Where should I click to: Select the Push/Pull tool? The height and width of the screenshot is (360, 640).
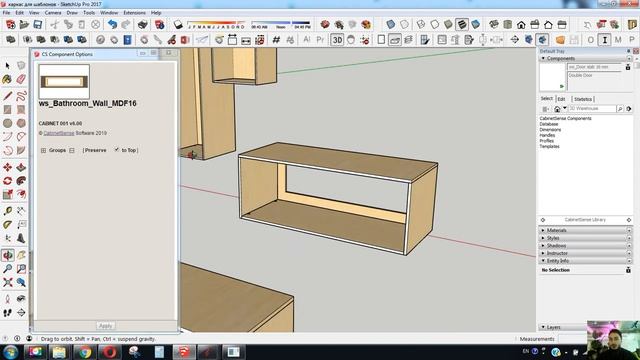tap(21, 167)
